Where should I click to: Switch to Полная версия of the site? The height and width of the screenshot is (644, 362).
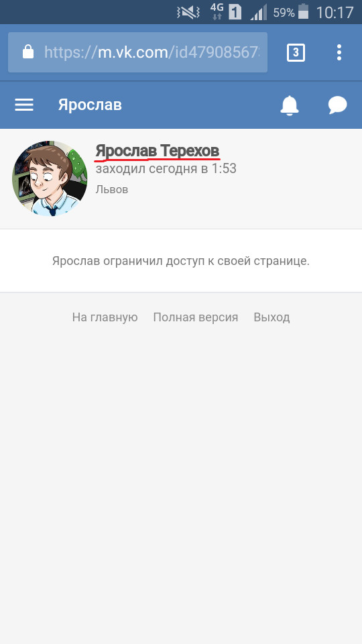[x=195, y=317]
